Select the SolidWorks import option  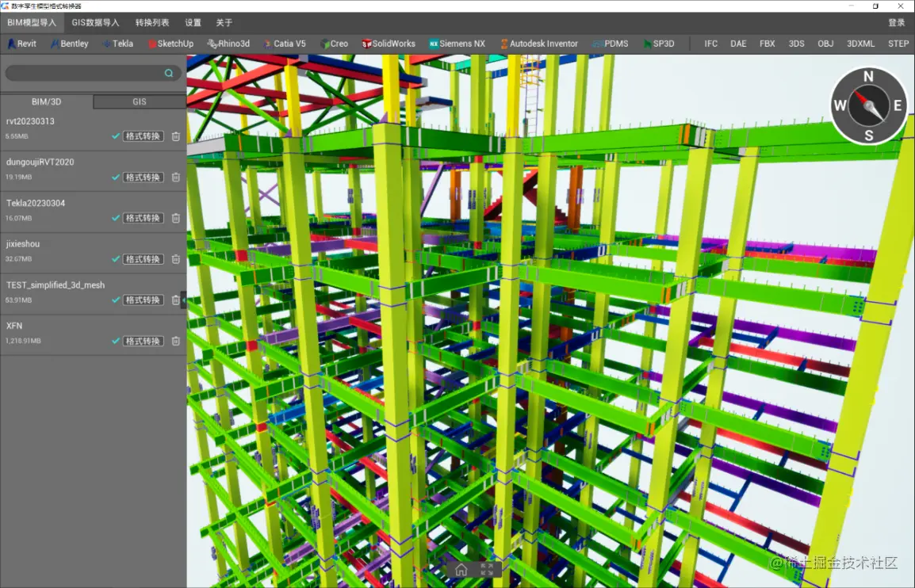coord(389,44)
